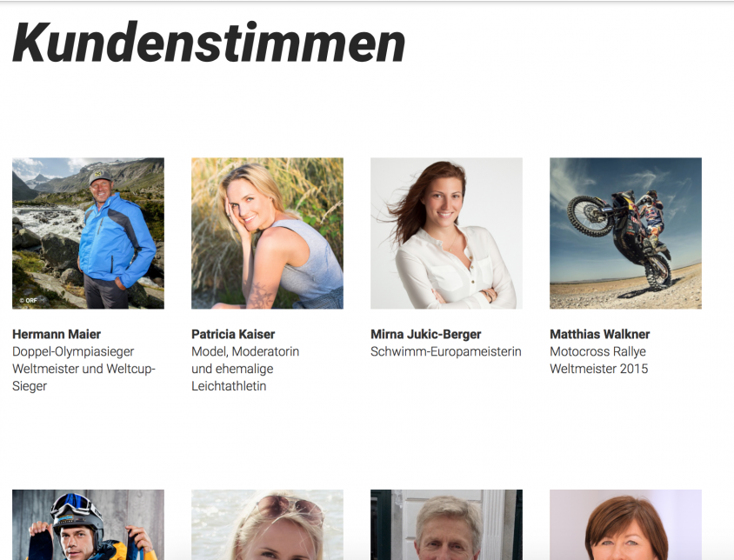Open Matthias Walkner's motocross wheelie photo

click(626, 233)
